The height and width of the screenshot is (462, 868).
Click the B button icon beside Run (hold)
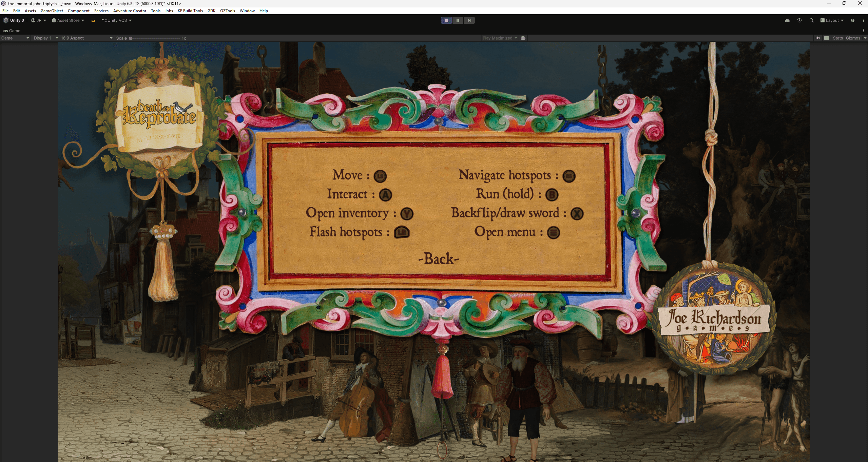coord(552,195)
